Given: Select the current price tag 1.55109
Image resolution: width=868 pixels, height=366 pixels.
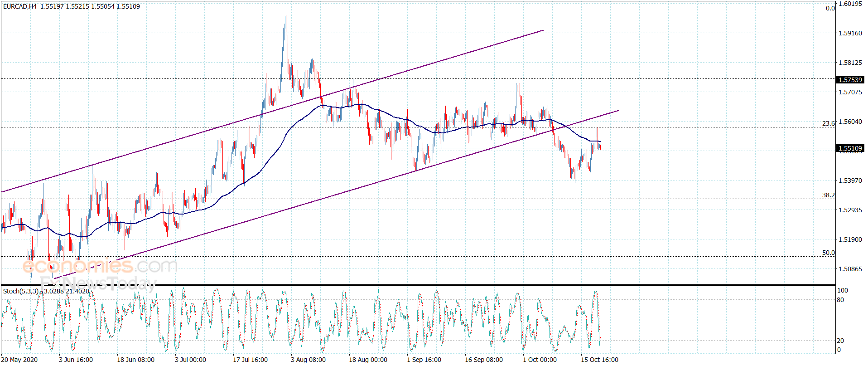Looking at the screenshot, I should coord(850,148).
